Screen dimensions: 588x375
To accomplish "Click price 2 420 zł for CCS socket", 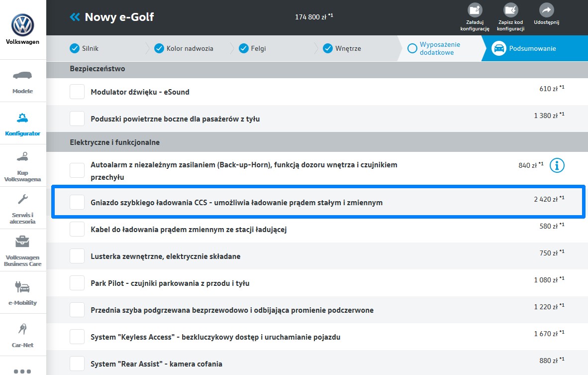I will click(x=549, y=199).
